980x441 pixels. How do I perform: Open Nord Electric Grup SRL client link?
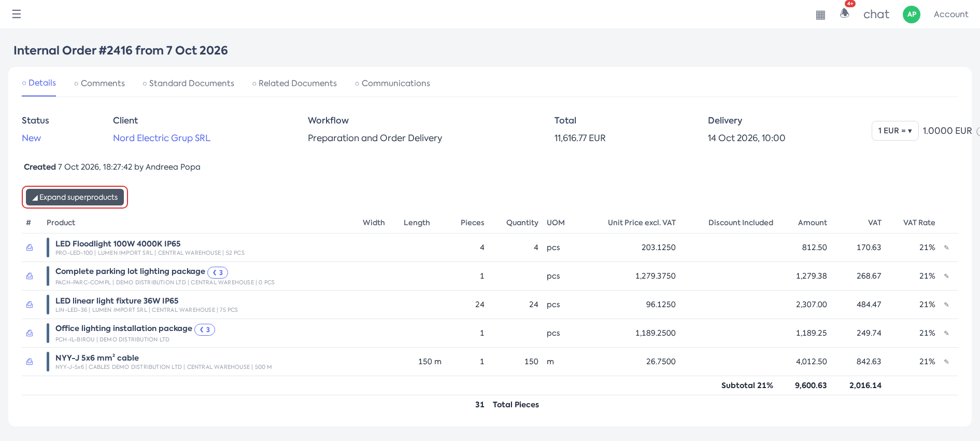pos(162,138)
